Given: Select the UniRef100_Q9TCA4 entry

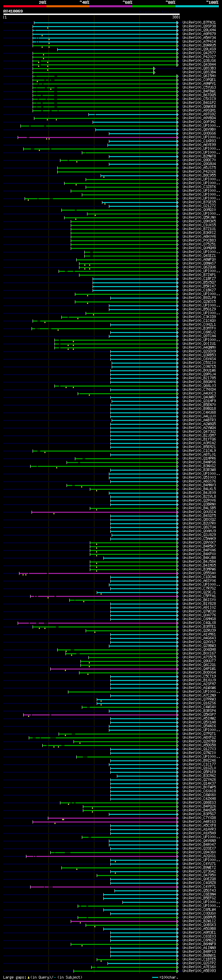Looking at the screenshot, I should pos(199,336).
